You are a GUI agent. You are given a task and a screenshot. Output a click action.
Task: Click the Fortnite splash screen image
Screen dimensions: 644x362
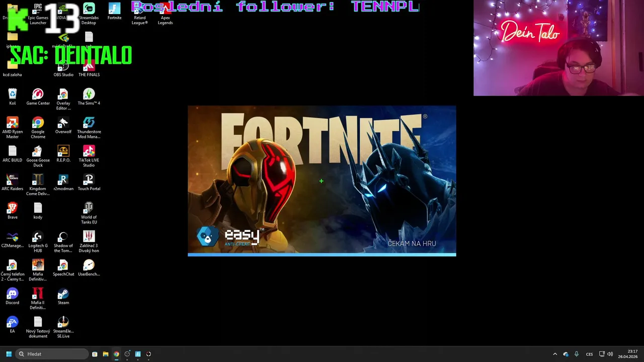pyautogui.click(x=322, y=181)
